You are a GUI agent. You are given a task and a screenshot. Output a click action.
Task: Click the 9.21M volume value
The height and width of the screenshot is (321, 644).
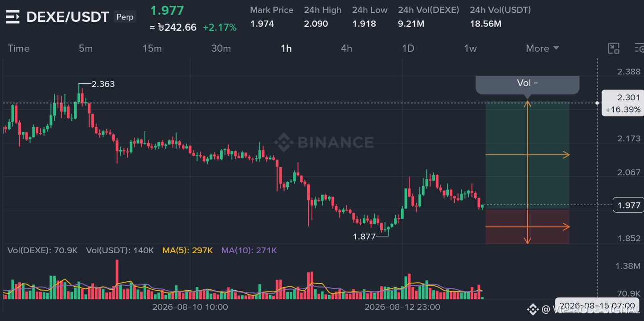click(411, 24)
